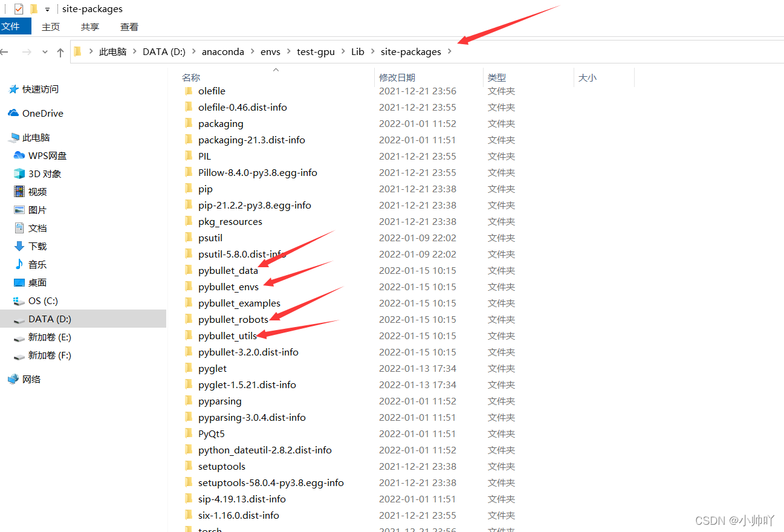Click the olefile folder icon
This screenshot has height=532, width=784.
tap(189, 91)
